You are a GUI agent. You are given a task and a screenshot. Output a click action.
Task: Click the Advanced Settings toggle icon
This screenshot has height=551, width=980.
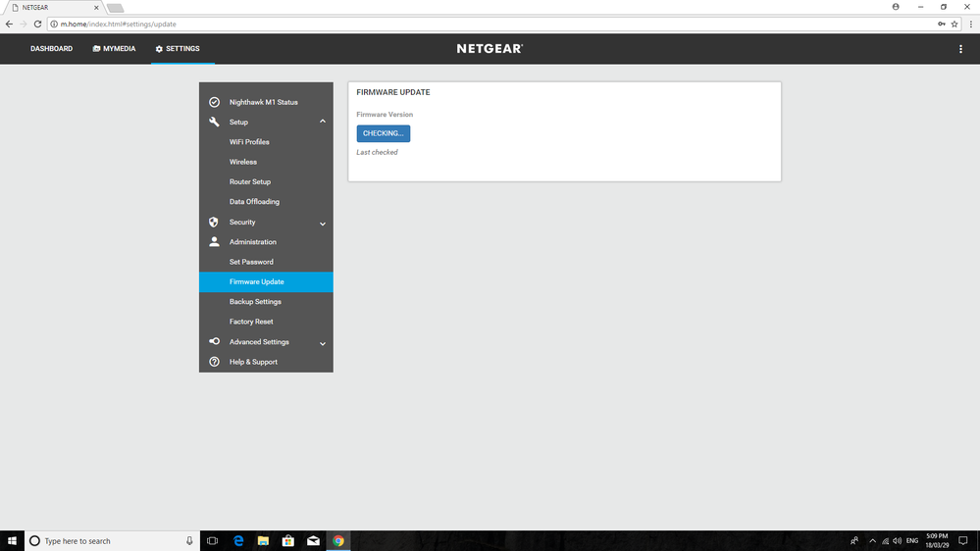214,342
